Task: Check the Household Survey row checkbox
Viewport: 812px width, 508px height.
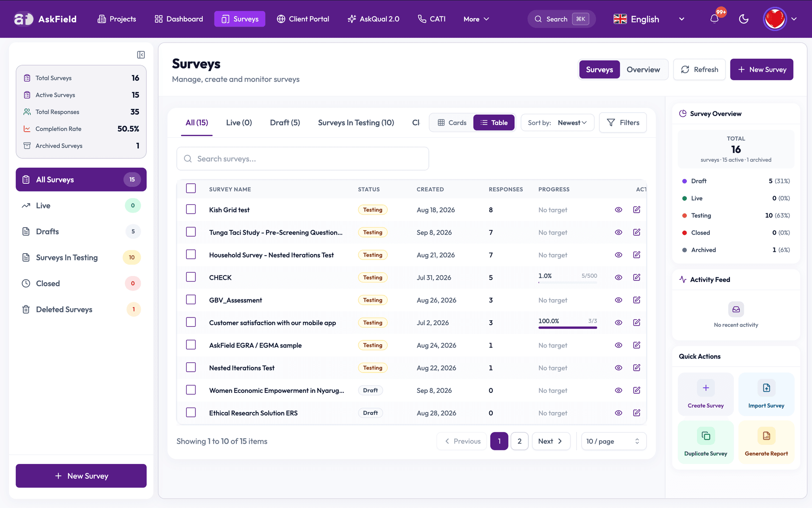Action: (191, 254)
